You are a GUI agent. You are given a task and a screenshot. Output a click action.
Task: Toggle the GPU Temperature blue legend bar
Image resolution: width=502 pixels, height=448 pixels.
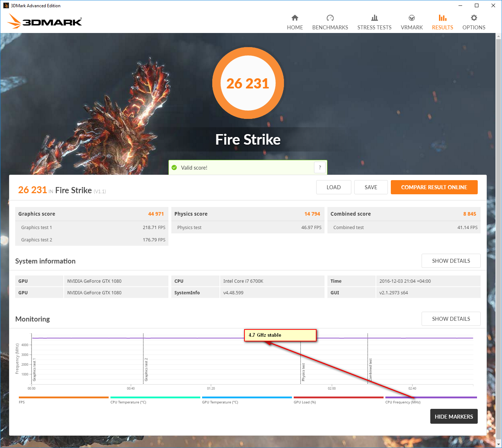247,397
